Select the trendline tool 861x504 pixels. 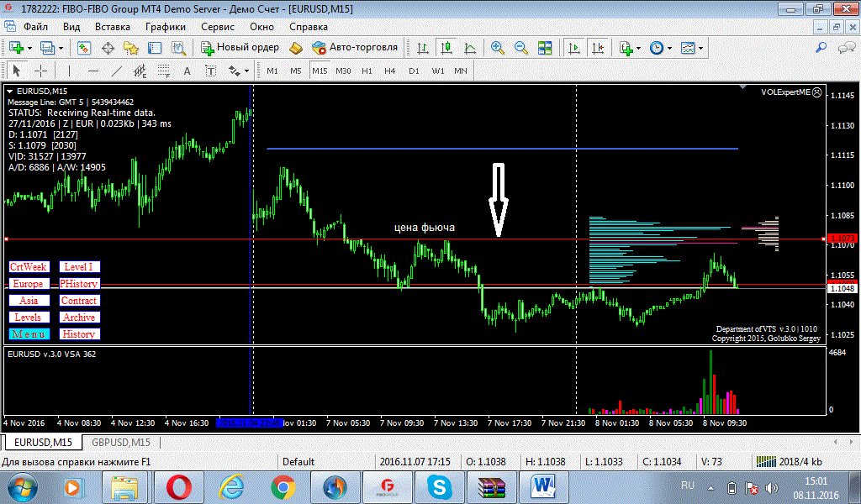point(116,71)
